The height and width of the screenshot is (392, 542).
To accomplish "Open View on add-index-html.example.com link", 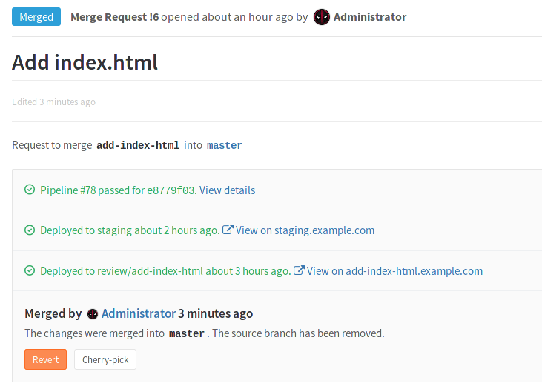I will [x=394, y=271].
